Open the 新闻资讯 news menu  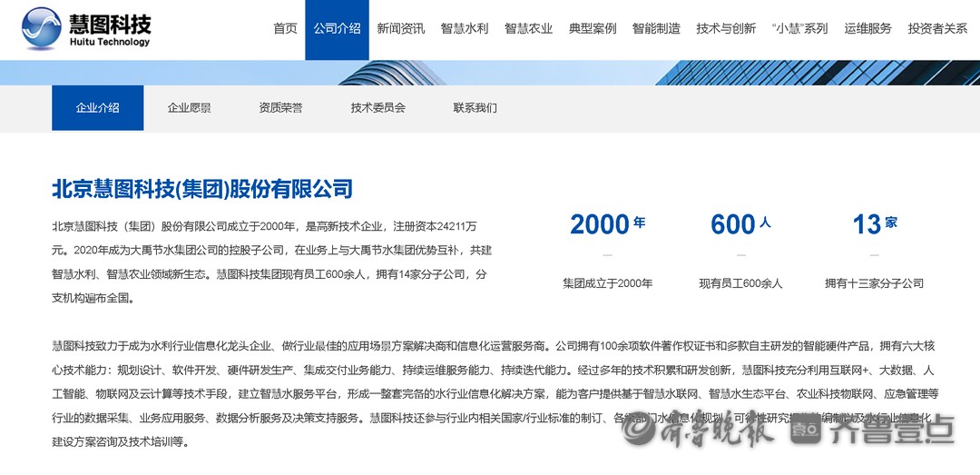(x=400, y=29)
